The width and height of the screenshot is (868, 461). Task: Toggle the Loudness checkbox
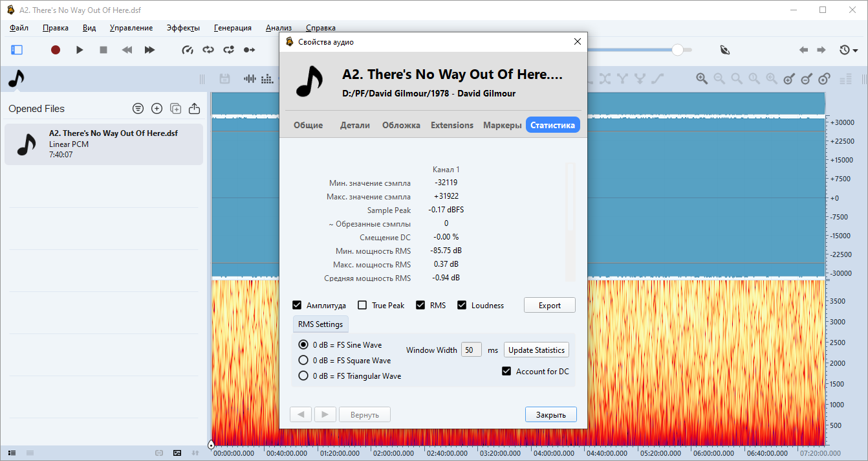(x=462, y=305)
